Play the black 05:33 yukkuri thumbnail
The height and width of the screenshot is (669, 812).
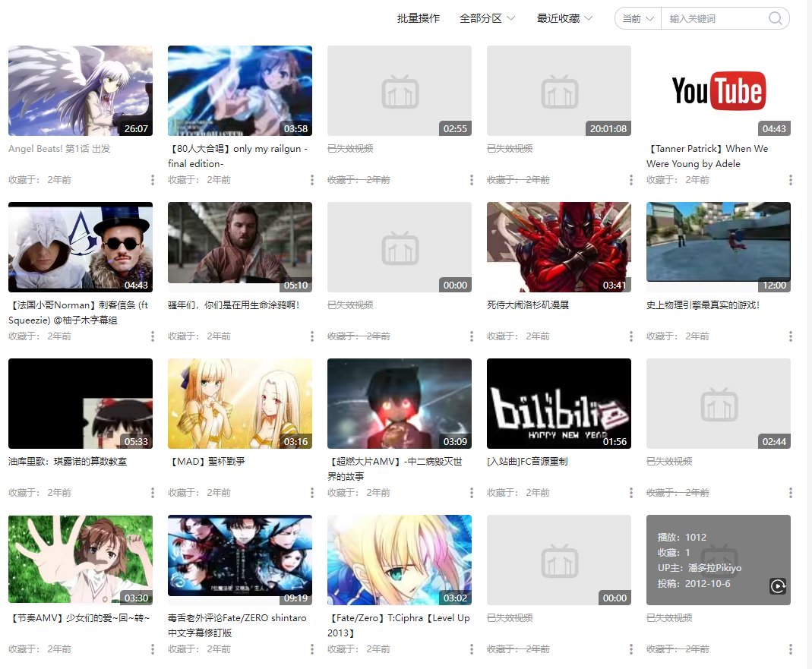click(x=81, y=403)
